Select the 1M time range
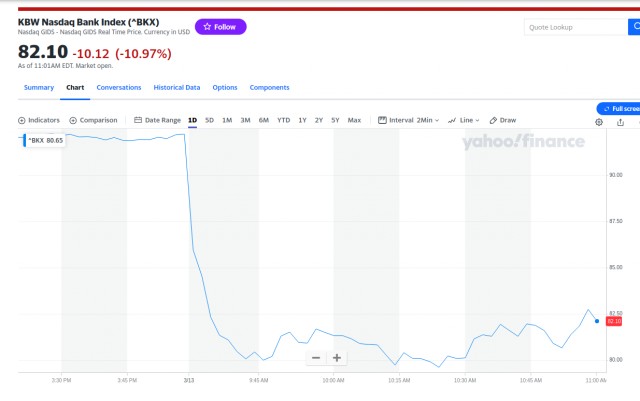 coord(227,120)
